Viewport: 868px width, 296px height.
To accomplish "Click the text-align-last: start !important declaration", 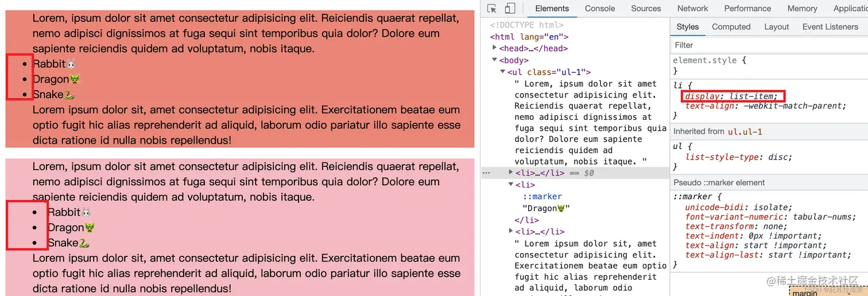I will [x=768, y=255].
